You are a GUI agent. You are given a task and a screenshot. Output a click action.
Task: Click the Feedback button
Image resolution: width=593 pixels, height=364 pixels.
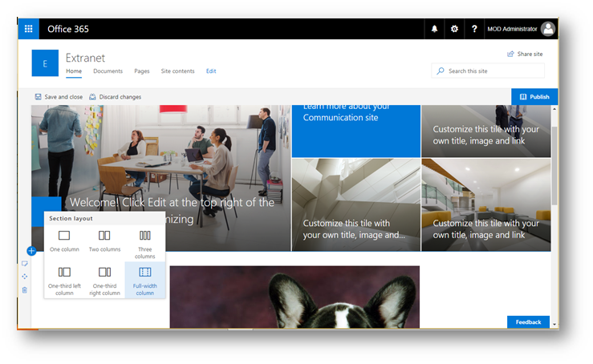(528, 322)
